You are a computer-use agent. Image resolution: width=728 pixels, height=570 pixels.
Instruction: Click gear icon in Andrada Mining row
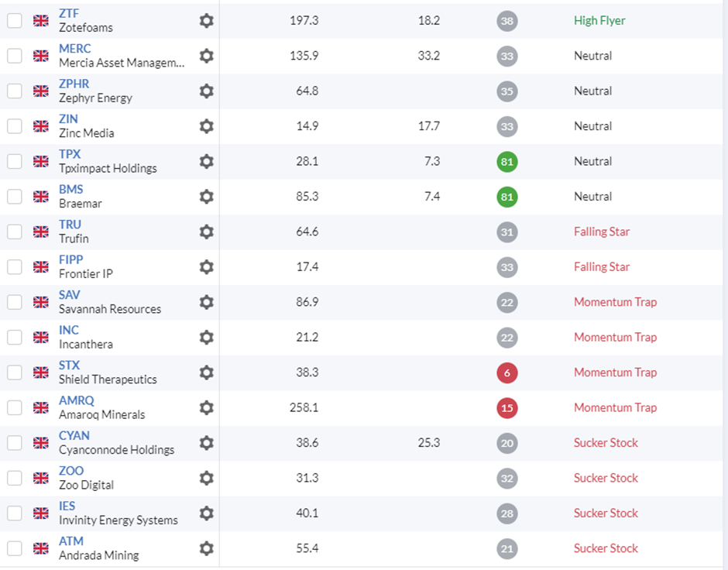[207, 548]
